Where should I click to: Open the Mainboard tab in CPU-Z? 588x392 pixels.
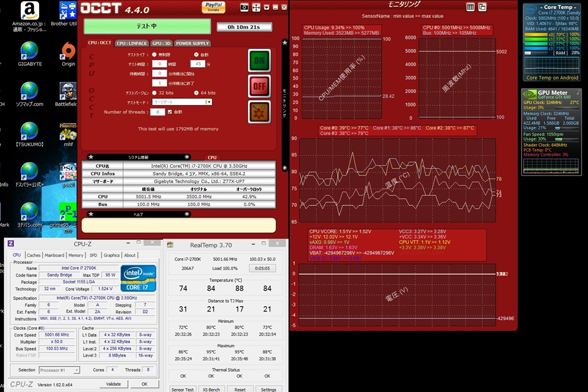(x=55, y=255)
